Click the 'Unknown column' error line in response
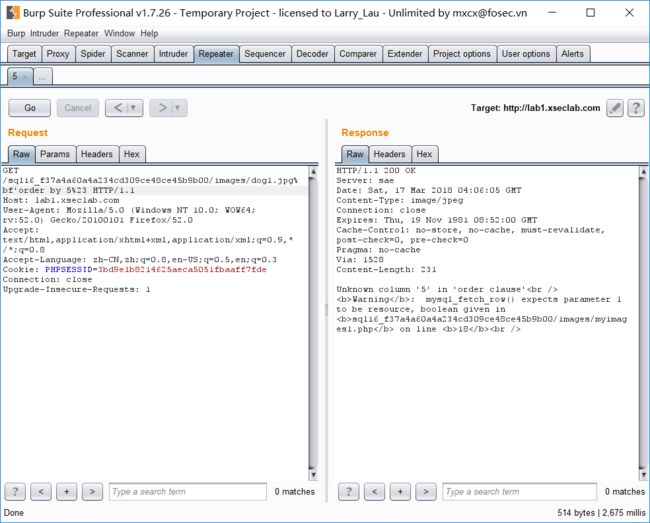 (x=447, y=290)
